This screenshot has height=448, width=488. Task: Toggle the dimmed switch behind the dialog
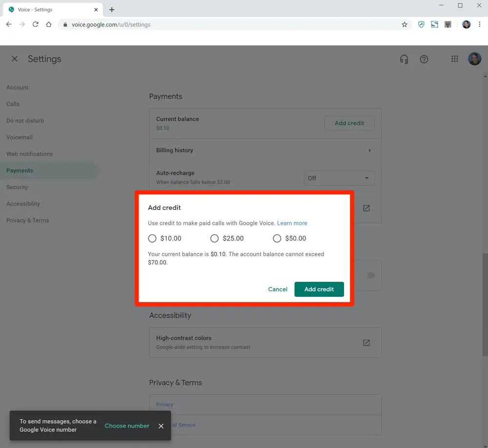[370, 275]
